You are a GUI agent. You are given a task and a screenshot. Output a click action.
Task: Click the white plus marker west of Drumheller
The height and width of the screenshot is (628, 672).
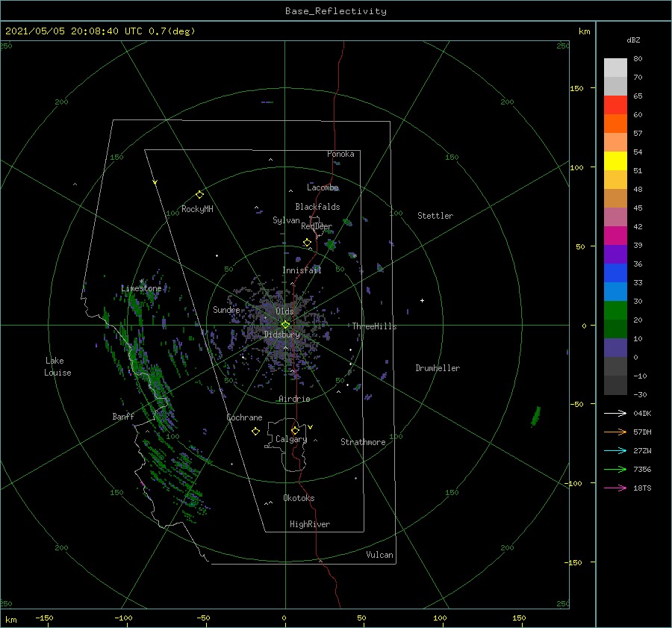pyautogui.click(x=422, y=300)
